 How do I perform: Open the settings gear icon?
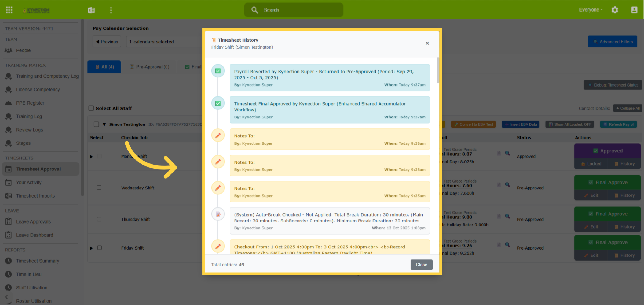pyautogui.click(x=615, y=10)
